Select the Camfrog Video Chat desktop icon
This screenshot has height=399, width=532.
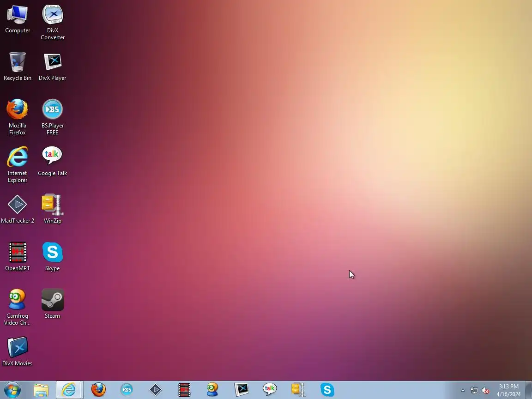[17, 308]
